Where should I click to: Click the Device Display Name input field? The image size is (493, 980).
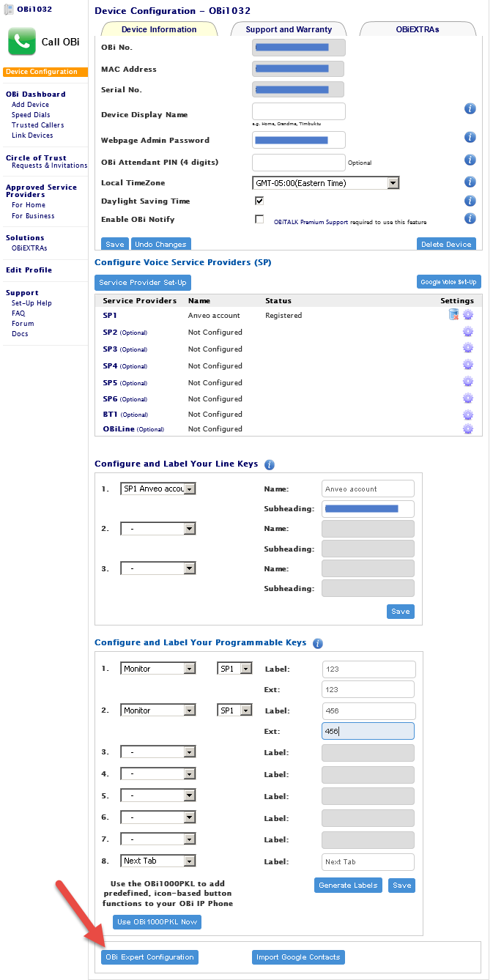(x=298, y=111)
